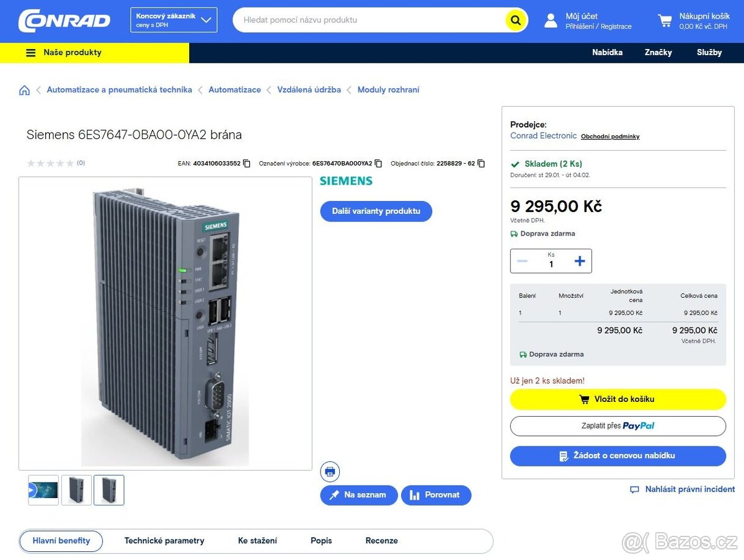Open the account user icon

pyautogui.click(x=551, y=20)
